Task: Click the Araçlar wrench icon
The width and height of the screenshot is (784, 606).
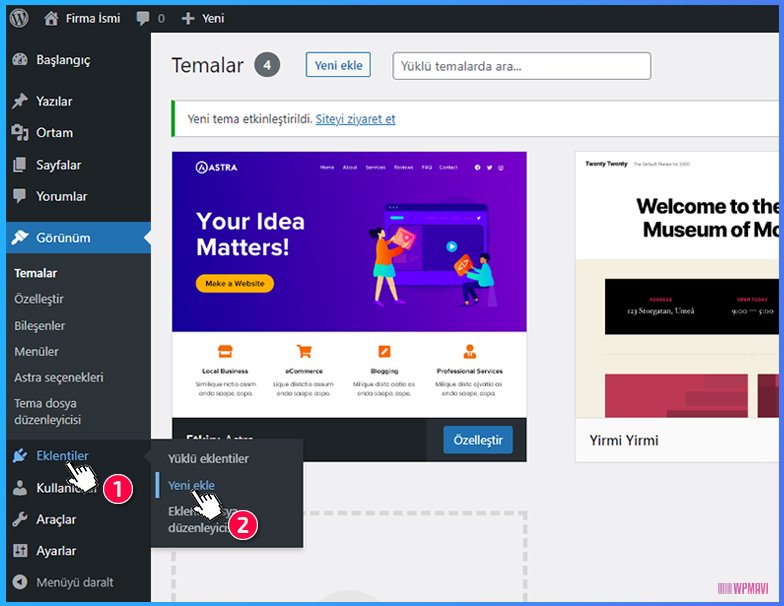Action: (20, 519)
